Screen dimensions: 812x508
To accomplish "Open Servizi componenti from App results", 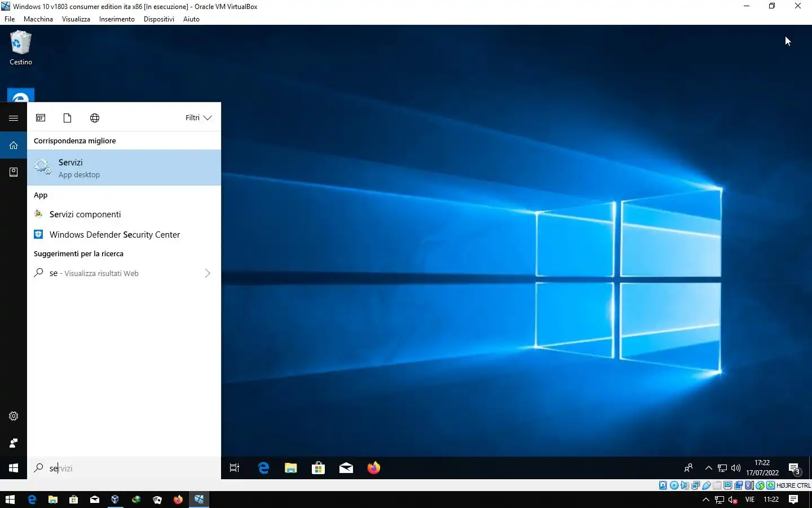I will (x=124, y=214).
